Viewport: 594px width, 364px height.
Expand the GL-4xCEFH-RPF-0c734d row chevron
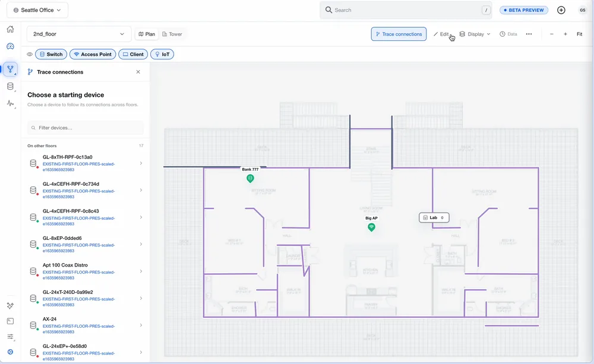tap(141, 190)
